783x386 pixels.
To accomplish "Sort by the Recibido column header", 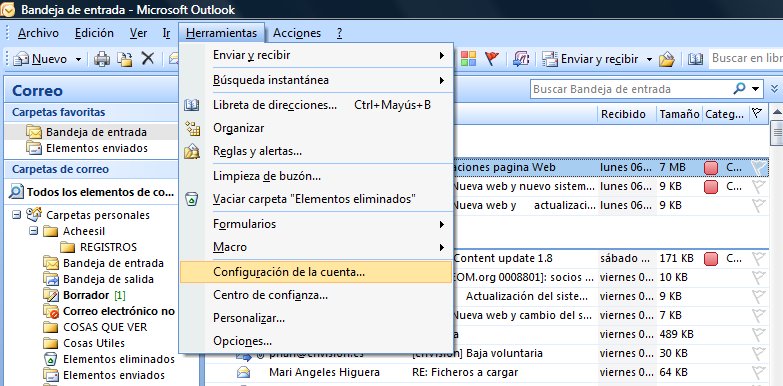I will coord(626,114).
